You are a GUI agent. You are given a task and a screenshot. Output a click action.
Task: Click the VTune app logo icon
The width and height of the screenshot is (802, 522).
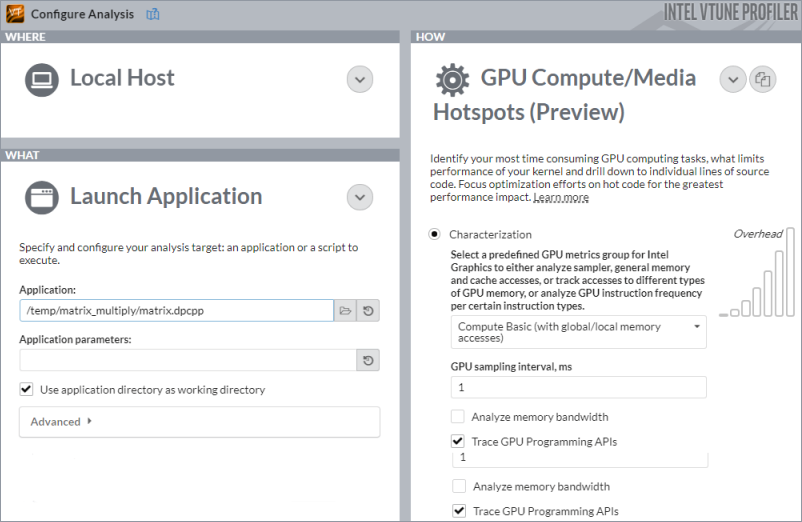click(15, 14)
